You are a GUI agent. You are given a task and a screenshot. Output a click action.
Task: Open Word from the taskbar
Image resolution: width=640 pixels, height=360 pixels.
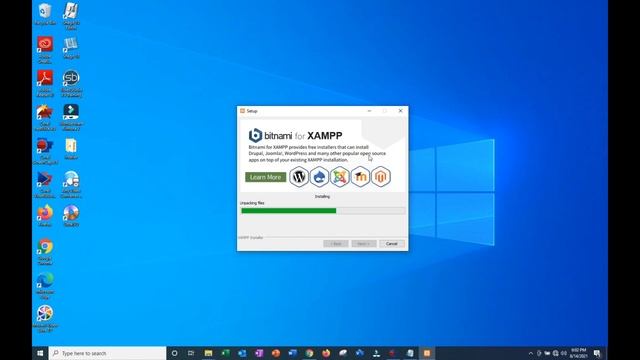point(292,353)
